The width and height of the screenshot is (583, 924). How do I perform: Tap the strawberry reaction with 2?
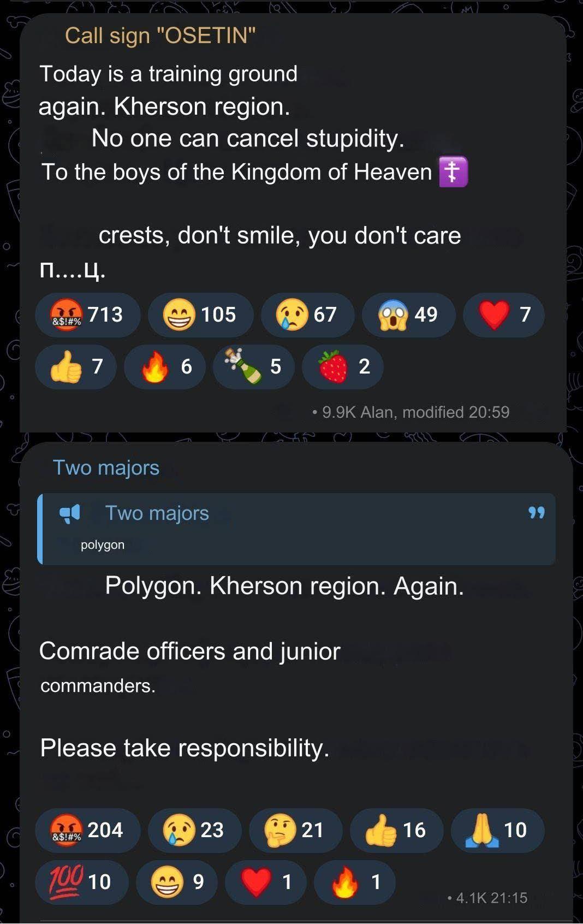pos(342,366)
